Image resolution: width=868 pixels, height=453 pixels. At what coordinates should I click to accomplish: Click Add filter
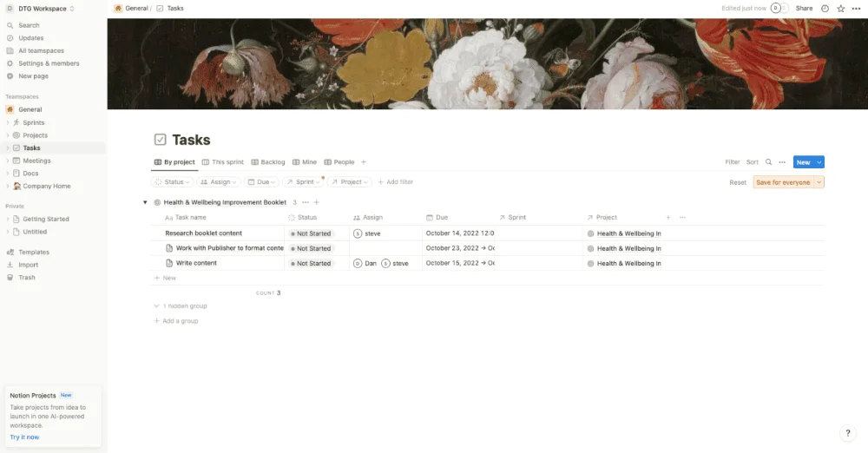coord(395,182)
